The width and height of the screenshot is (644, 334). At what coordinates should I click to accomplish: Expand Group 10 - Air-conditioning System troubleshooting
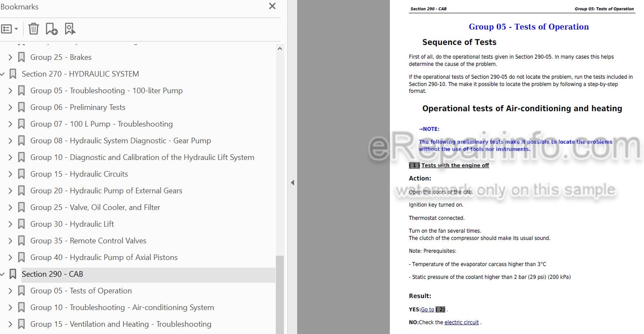click(11, 307)
